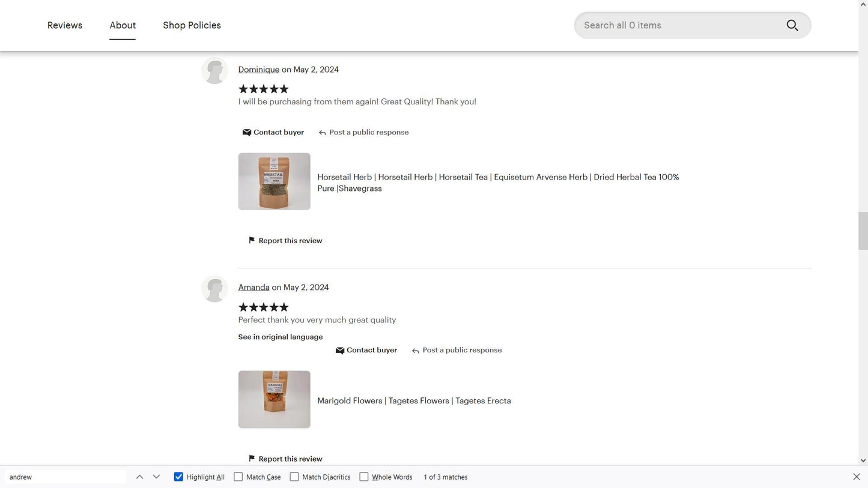Click the envelope icon to contact Dominique
The height and width of the screenshot is (488, 868).
246,133
